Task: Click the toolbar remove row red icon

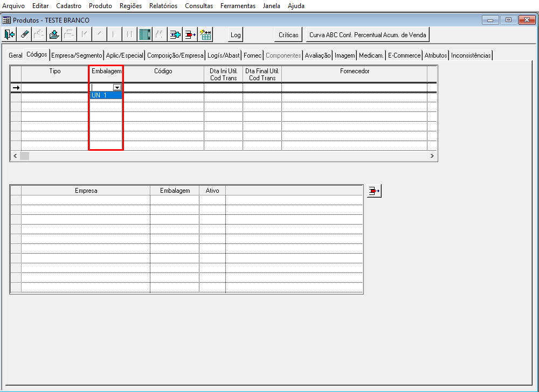Action: [x=190, y=34]
